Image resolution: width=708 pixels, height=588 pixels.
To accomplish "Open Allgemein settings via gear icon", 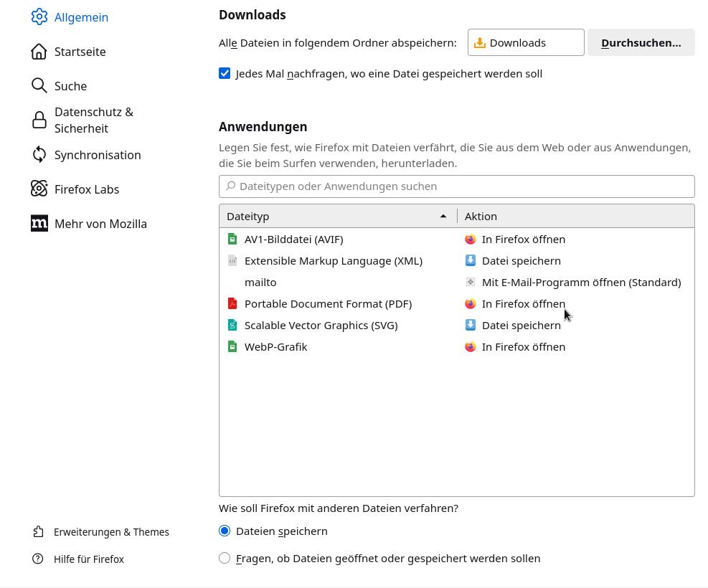I will (x=39, y=16).
